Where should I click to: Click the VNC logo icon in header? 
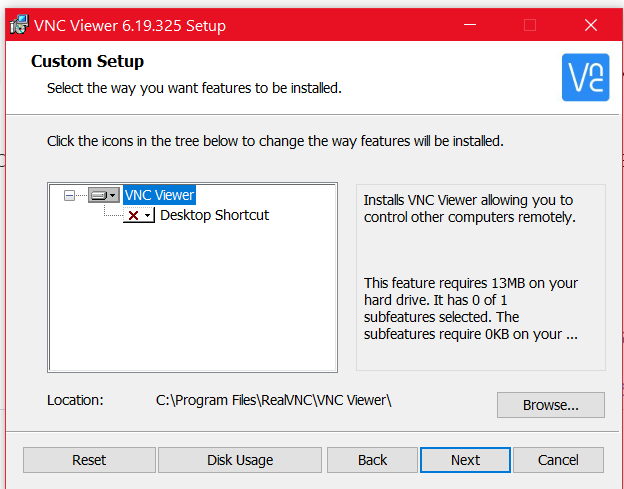585,77
